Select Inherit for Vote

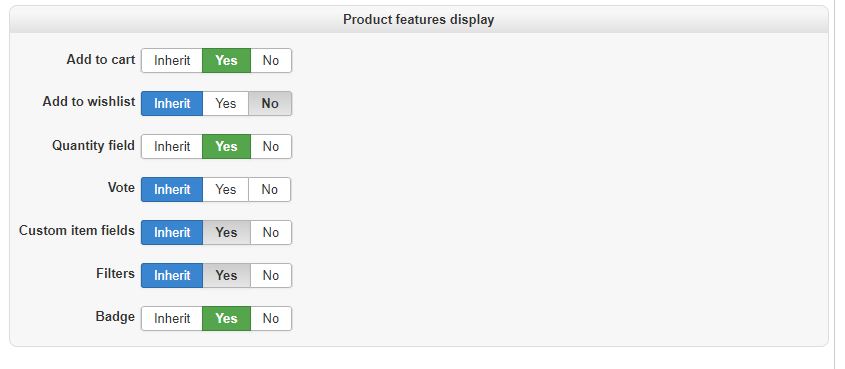[x=172, y=190]
